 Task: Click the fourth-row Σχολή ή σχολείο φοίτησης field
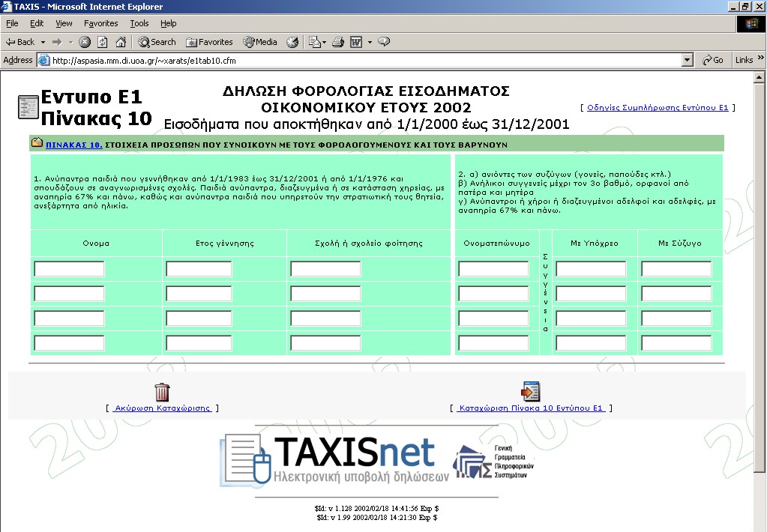[325, 342]
